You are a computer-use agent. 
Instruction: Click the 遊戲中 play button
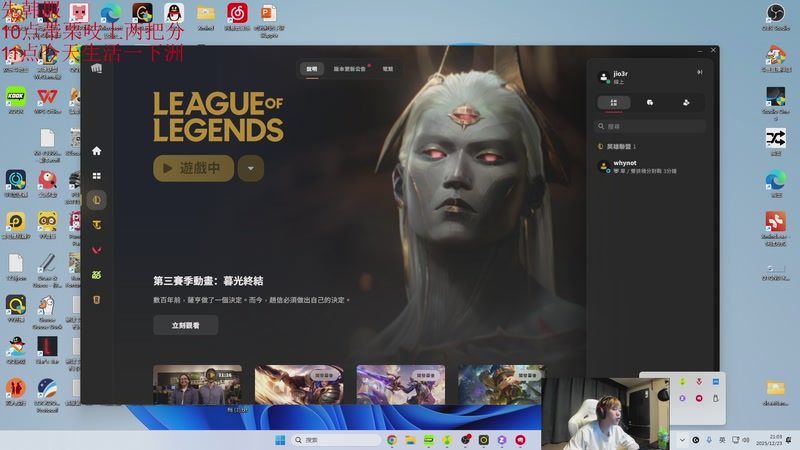click(193, 168)
